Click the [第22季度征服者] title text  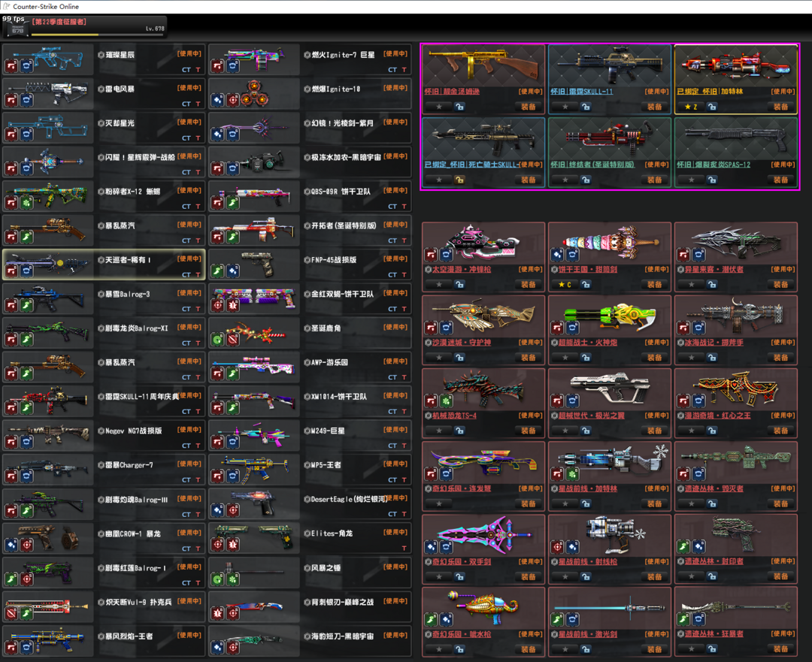click(59, 22)
